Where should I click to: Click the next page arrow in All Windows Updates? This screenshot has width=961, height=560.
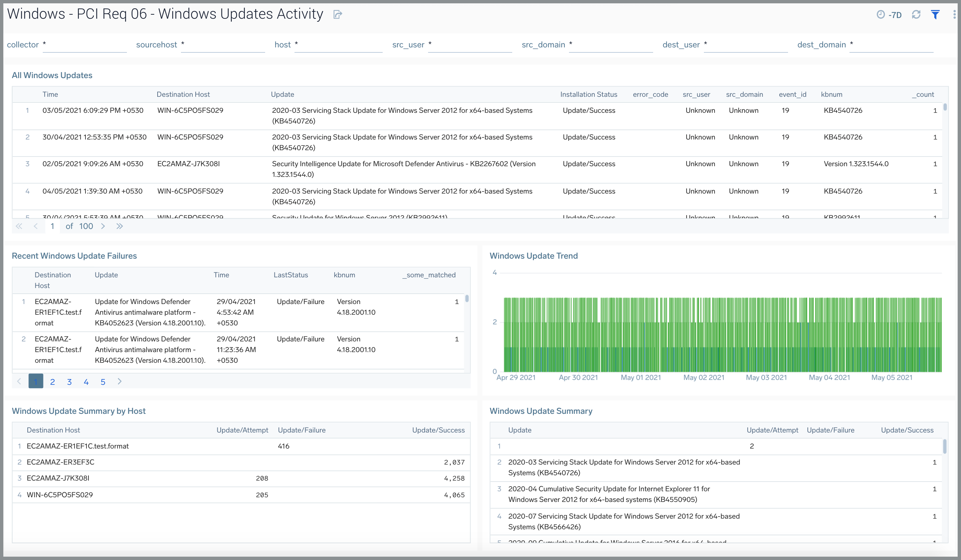click(x=104, y=226)
